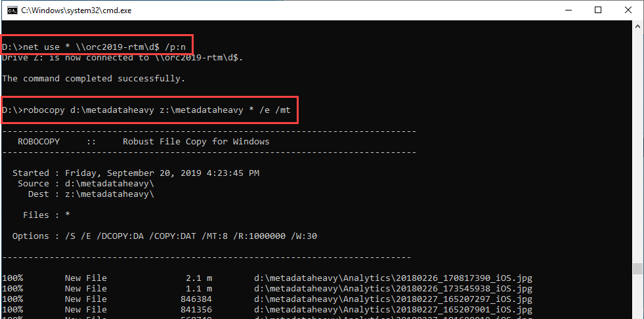Click the 20180227_165207297_iOS.jpg file path

(393, 299)
